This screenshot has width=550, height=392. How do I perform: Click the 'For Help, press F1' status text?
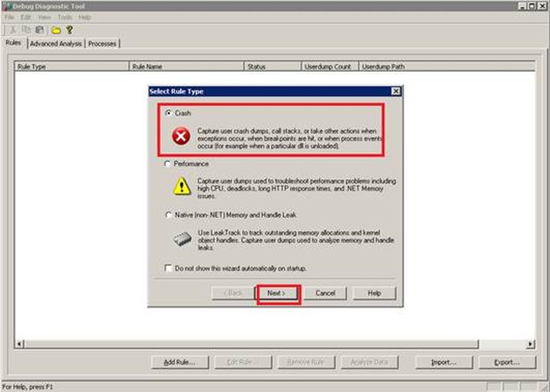pyautogui.click(x=27, y=387)
